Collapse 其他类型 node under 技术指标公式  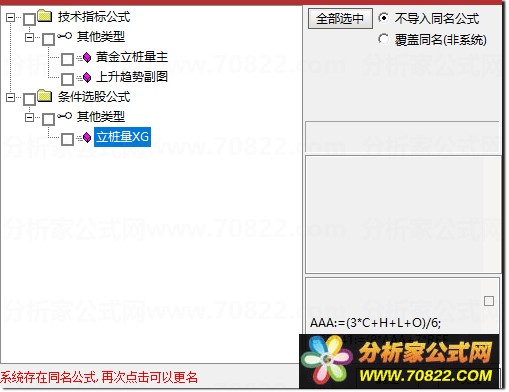pyautogui.click(x=30, y=37)
